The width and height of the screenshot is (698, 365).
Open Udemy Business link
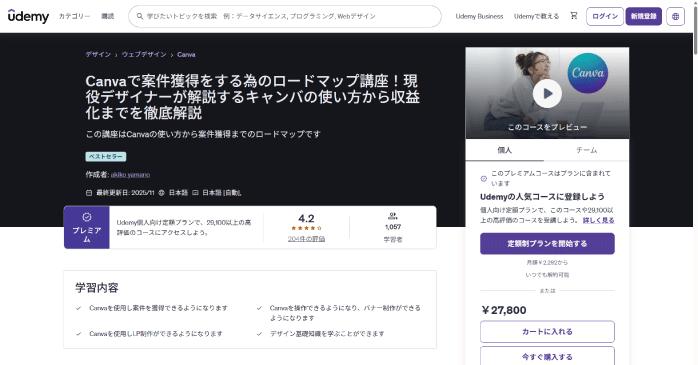pos(479,16)
